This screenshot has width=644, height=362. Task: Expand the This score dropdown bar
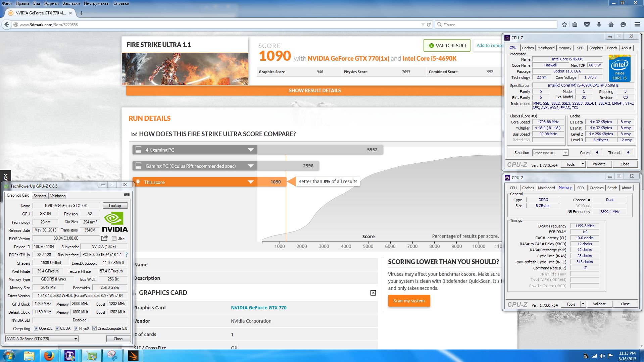250,182
